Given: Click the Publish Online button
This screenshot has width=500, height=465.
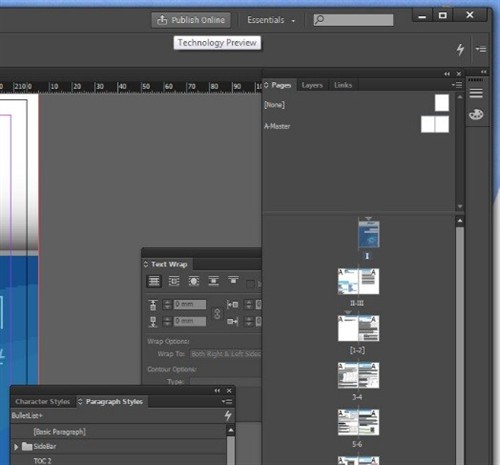Looking at the screenshot, I should click(x=191, y=20).
